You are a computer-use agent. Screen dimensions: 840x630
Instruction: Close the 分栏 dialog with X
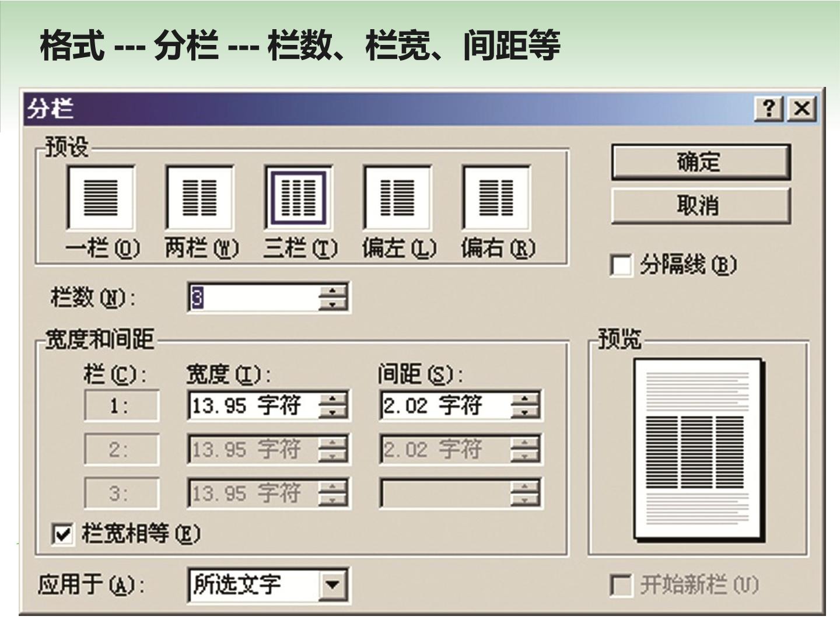(801, 109)
